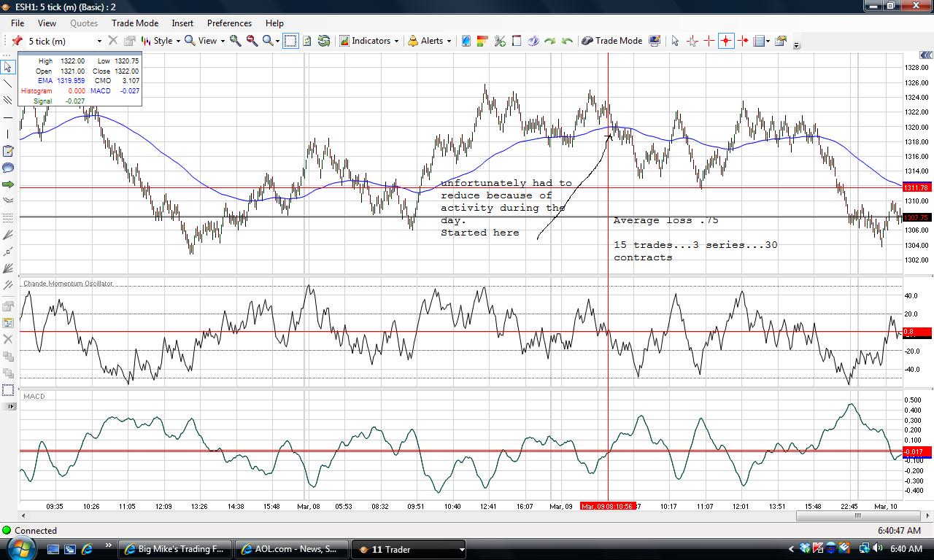934x560 pixels.
Task: Click the green refresh chart icon
Action: [x=324, y=41]
